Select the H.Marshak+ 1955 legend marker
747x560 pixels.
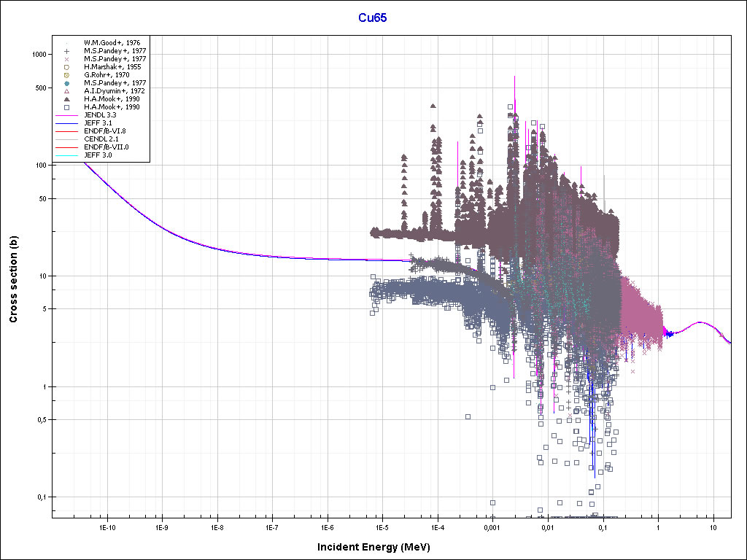coord(66,67)
